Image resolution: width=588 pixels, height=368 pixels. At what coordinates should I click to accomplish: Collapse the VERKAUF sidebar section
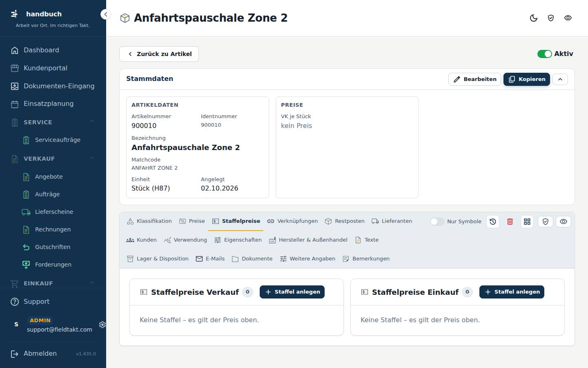92,158
